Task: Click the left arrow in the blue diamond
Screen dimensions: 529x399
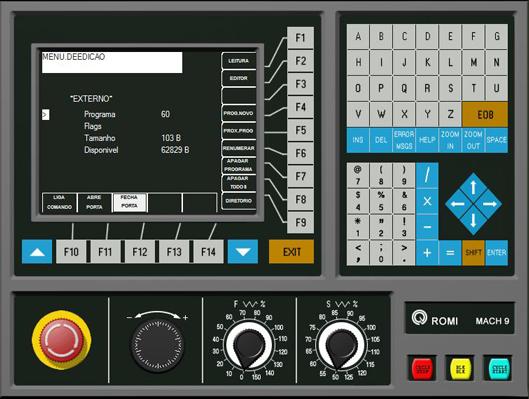Action: 458,204
